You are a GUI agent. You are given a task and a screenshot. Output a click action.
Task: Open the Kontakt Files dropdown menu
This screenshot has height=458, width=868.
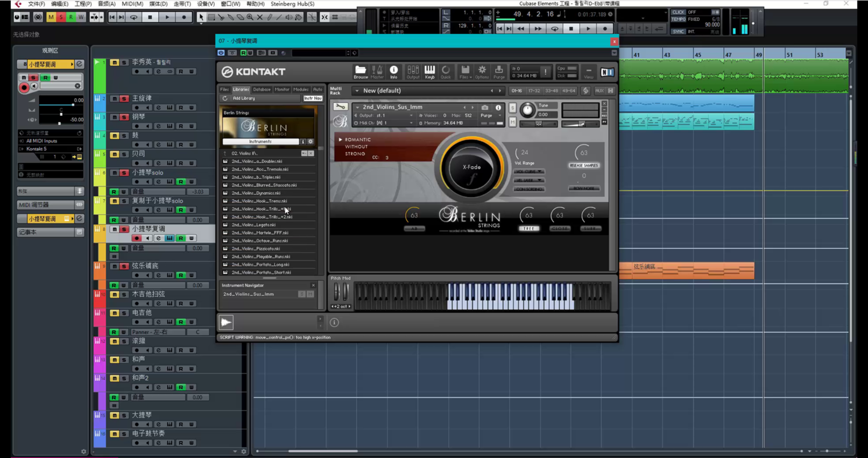(465, 71)
